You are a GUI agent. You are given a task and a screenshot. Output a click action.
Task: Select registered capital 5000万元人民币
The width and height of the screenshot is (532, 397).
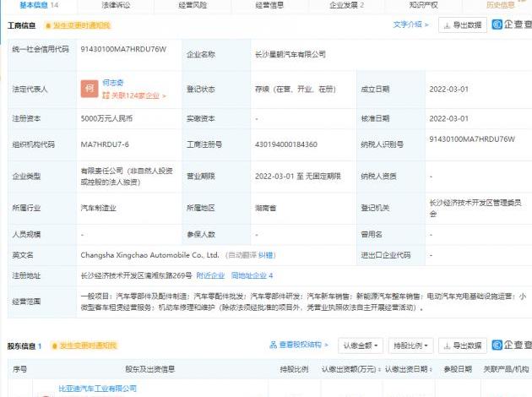[106, 118]
